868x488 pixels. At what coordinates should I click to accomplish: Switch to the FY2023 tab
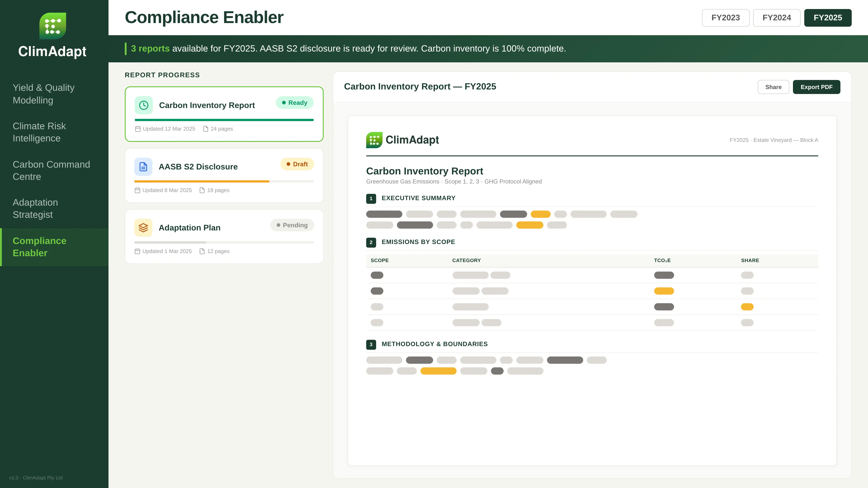(725, 18)
